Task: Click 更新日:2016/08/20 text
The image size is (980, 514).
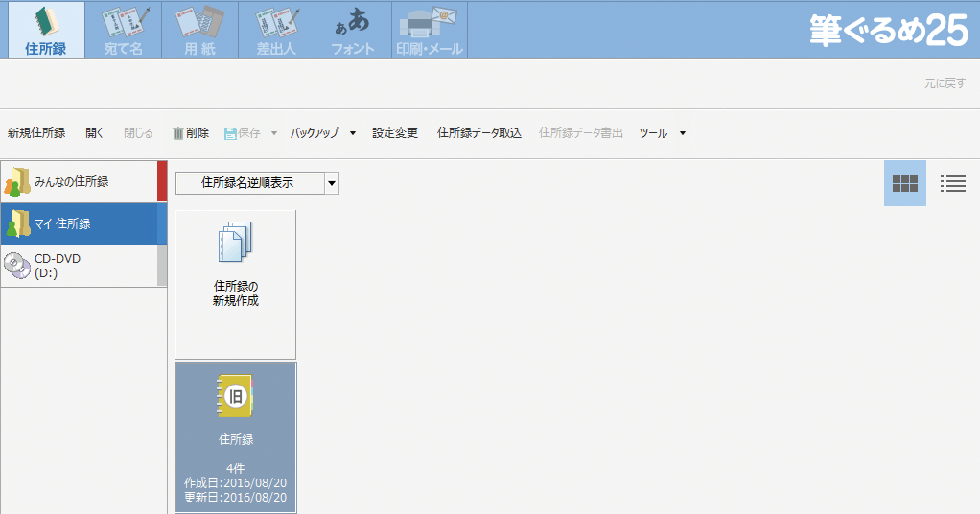Action: click(236, 497)
